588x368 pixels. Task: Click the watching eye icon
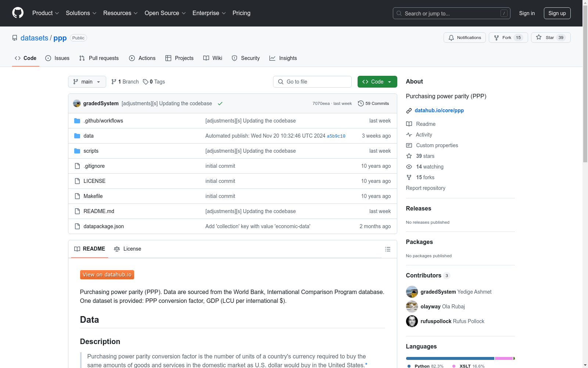click(x=409, y=167)
